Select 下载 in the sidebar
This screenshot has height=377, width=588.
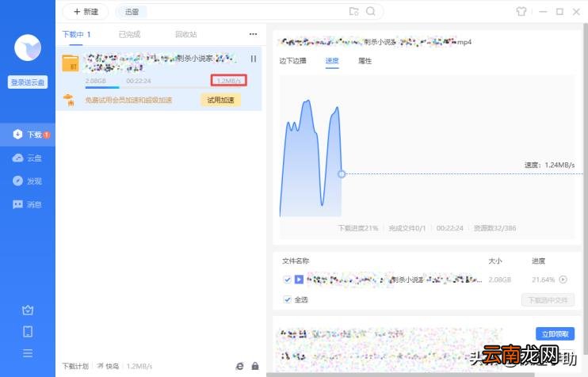(x=28, y=135)
